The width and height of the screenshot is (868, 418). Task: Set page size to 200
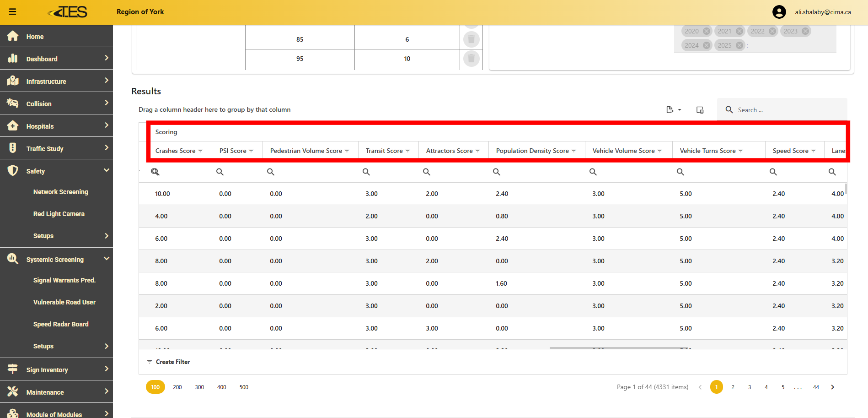pyautogui.click(x=177, y=387)
